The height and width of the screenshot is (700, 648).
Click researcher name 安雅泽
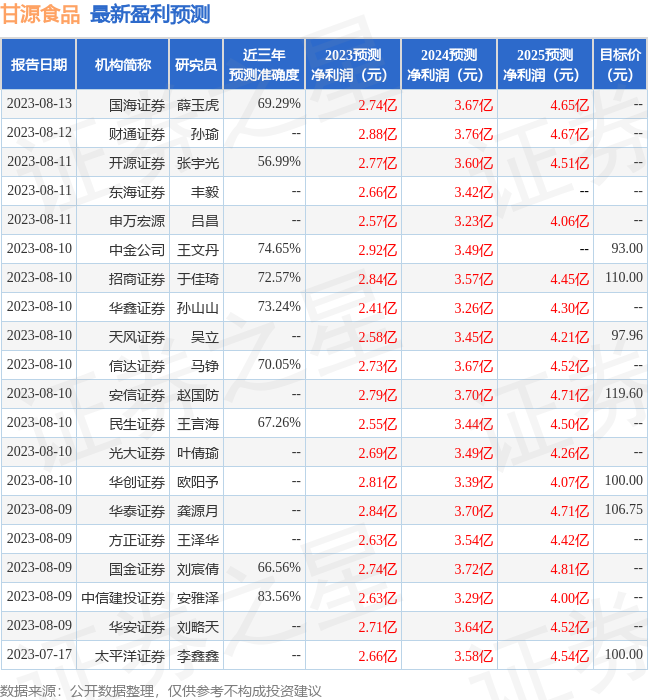[x=198, y=599]
